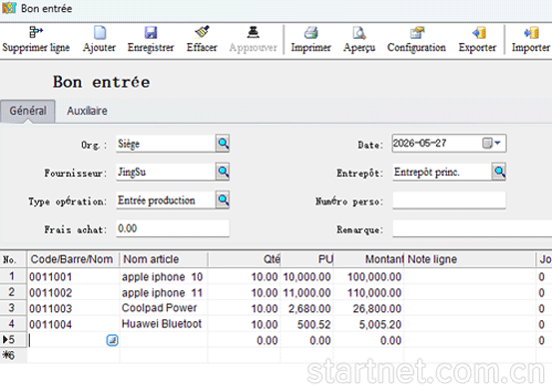Screen dimensions: 552x392
Task: Click the Bon entrée title bar app icon
Action: (9, 8)
